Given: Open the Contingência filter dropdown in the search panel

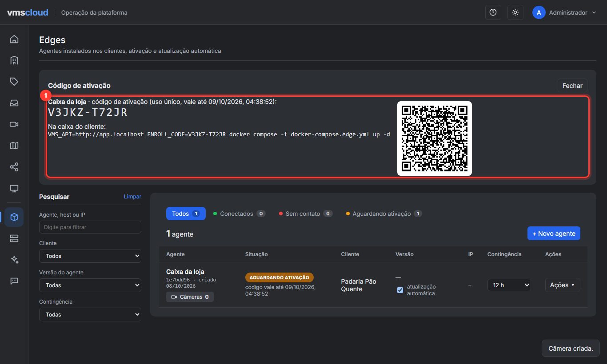Looking at the screenshot, I should [x=90, y=314].
